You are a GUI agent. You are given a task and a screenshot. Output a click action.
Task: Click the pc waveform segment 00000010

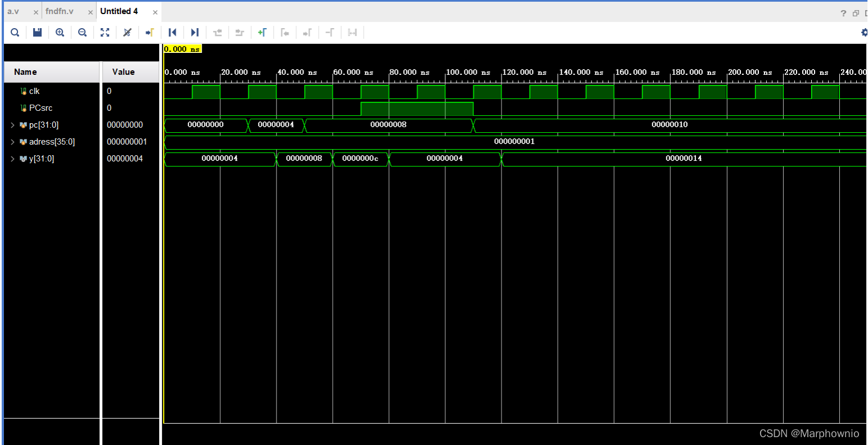pyautogui.click(x=670, y=125)
